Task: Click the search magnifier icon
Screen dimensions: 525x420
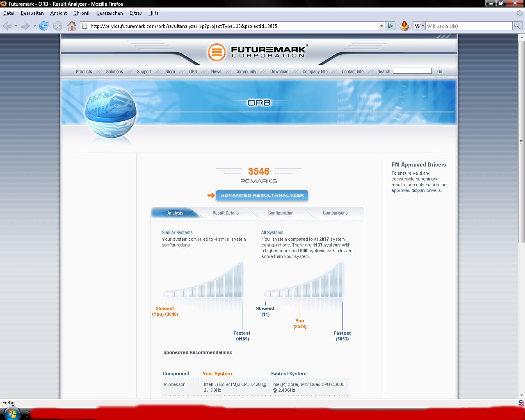Action: pos(518,26)
